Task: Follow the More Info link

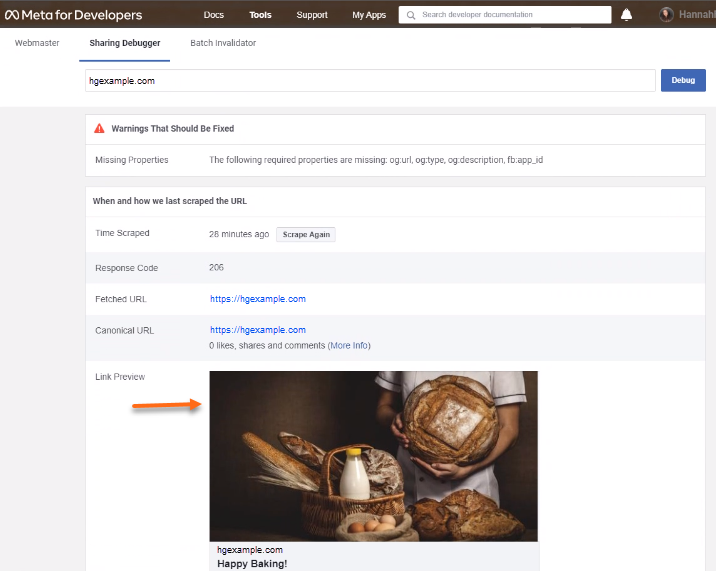Action: pyautogui.click(x=349, y=345)
